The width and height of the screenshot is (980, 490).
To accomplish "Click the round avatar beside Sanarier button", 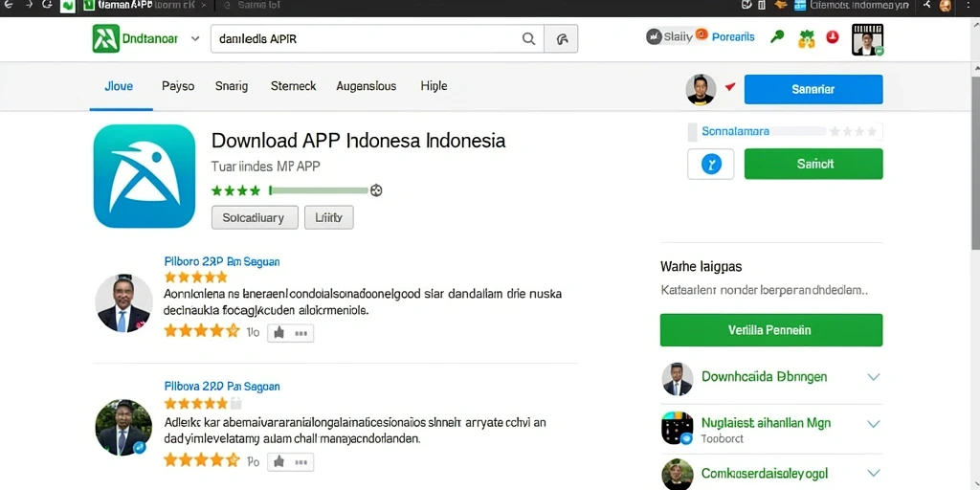I will point(701,89).
